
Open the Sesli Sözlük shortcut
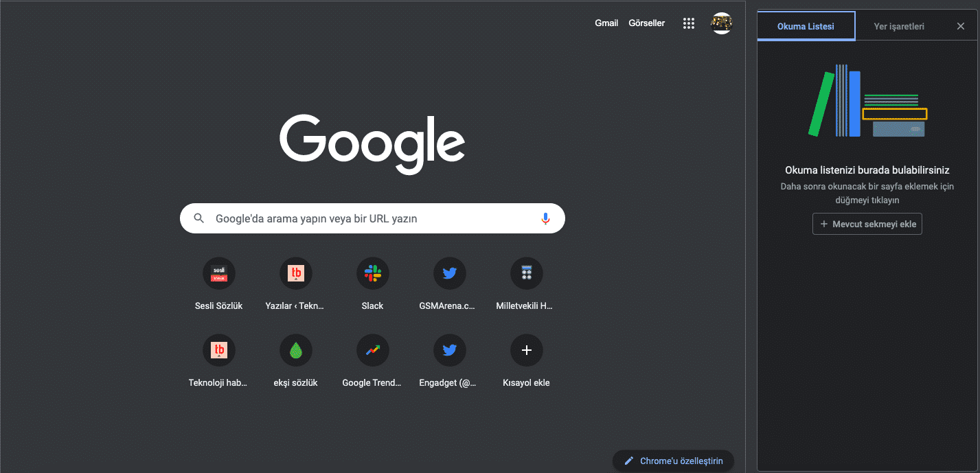[218, 285]
